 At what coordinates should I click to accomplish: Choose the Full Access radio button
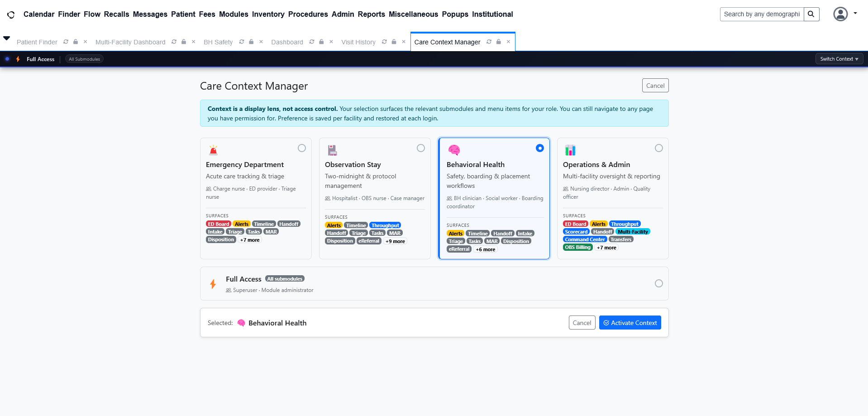(x=659, y=283)
